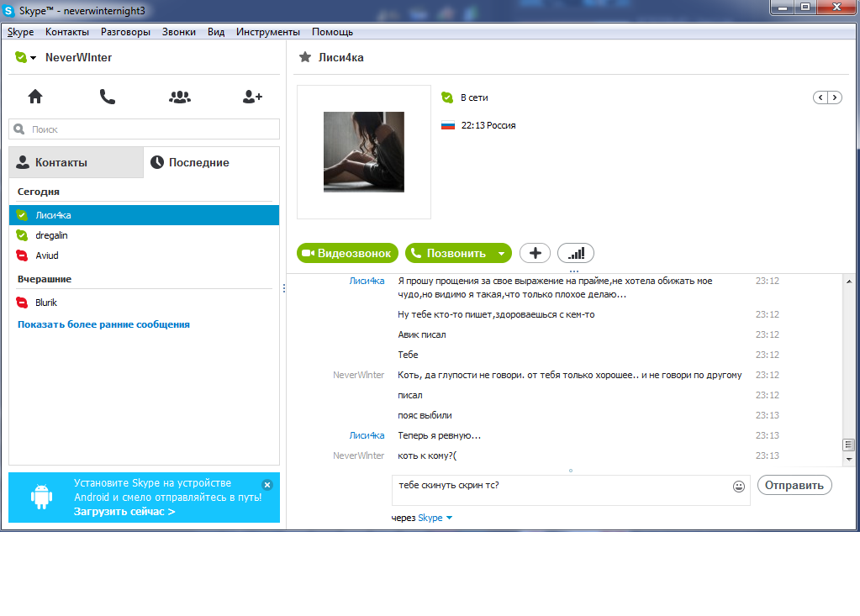Send the message with Отправить
Screen dimensions: 860x616
(x=794, y=485)
